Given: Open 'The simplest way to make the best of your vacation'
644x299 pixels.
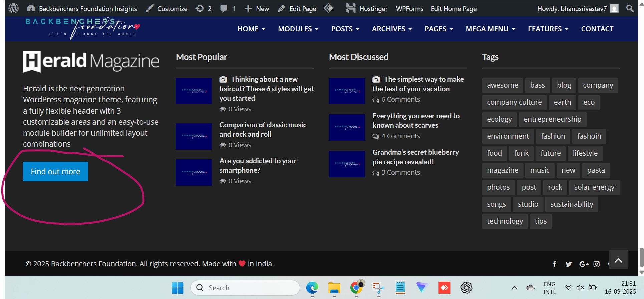Looking at the screenshot, I should click(x=418, y=84).
